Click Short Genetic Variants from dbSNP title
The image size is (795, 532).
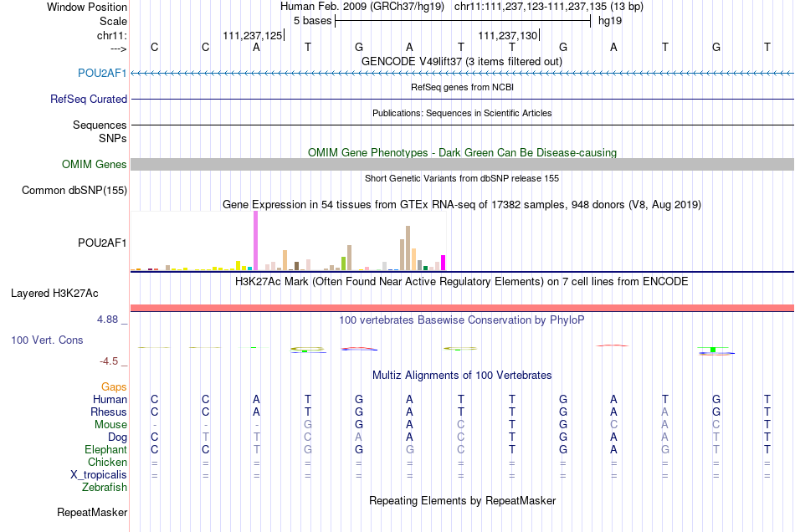461,178
